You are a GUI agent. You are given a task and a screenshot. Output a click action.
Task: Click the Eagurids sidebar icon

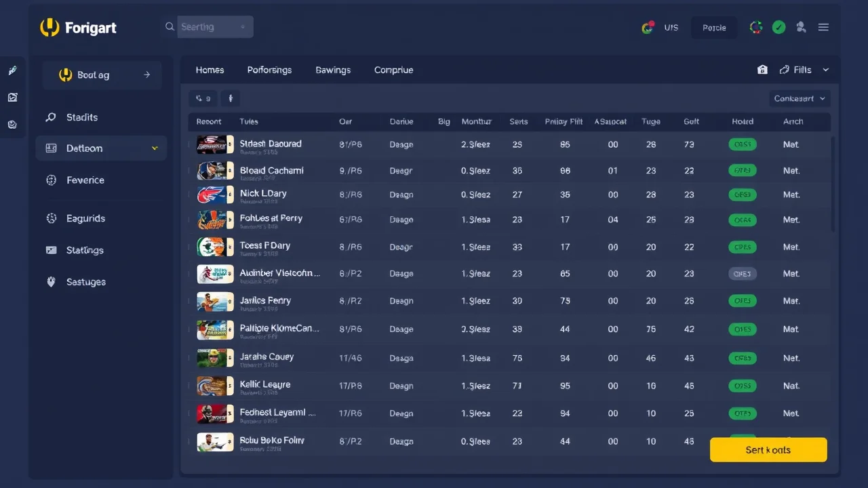[x=51, y=218]
